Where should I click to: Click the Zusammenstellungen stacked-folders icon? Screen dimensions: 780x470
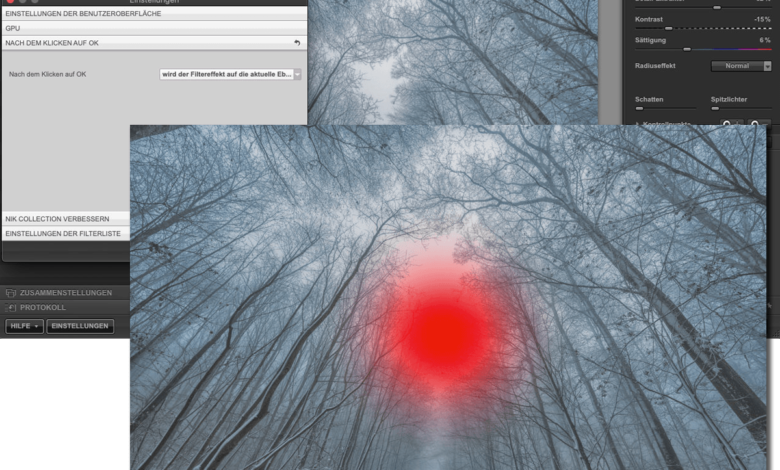tap(10, 293)
